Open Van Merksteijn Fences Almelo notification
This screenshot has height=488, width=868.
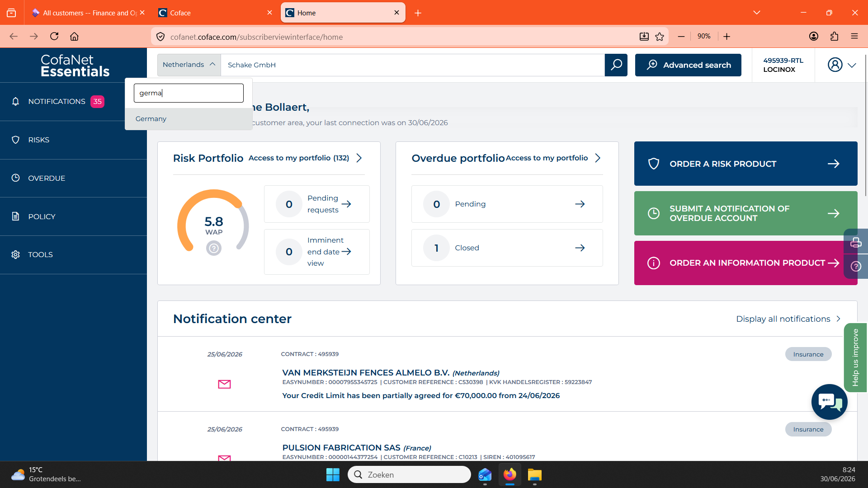(x=366, y=373)
